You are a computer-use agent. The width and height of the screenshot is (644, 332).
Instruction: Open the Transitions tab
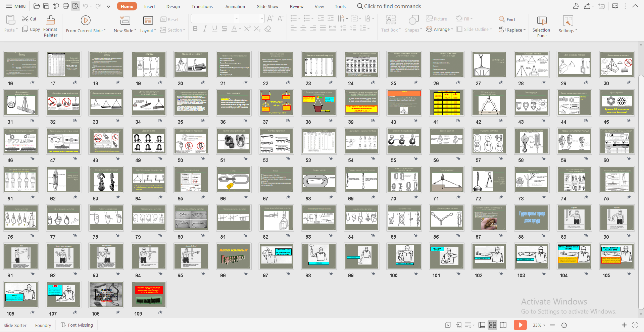[x=202, y=6]
